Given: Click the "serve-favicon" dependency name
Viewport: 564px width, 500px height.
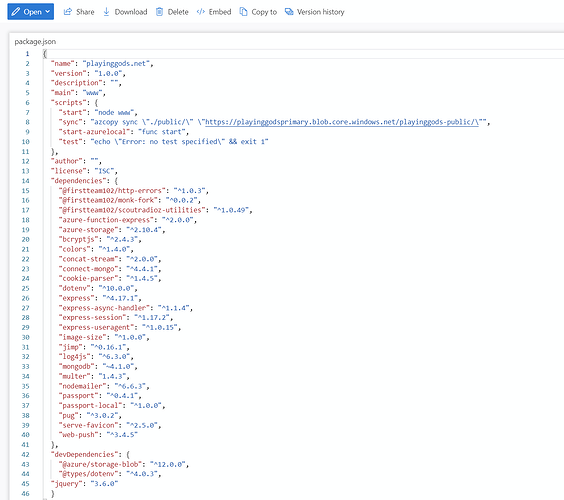Looking at the screenshot, I should (88, 425).
